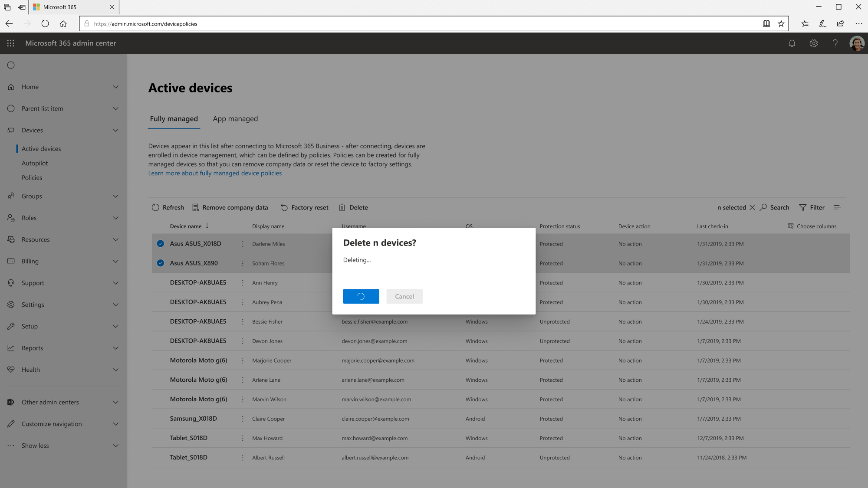Switch to the App managed tab
The image size is (868, 488).
pyautogui.click(x=235, y=118)
